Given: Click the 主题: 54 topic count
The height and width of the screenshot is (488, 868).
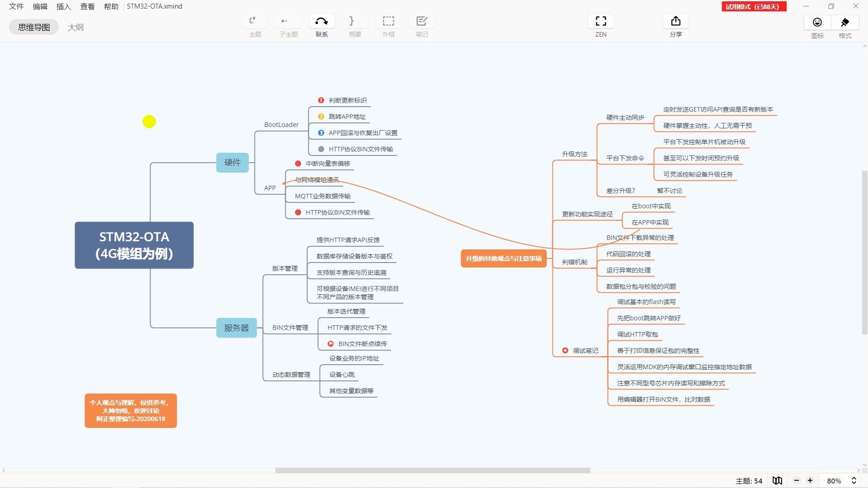Looking at the screenshot, I should tap(749, 481).
